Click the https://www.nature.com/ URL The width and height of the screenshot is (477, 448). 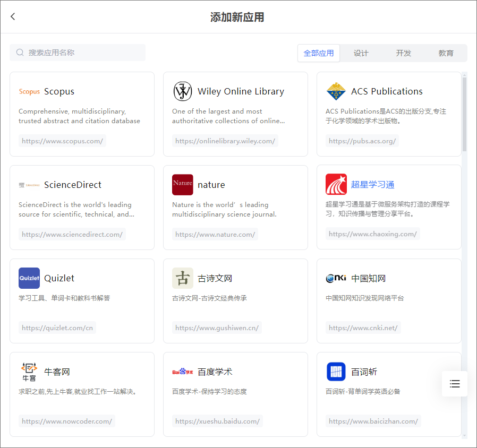click(x=215, y=234)
